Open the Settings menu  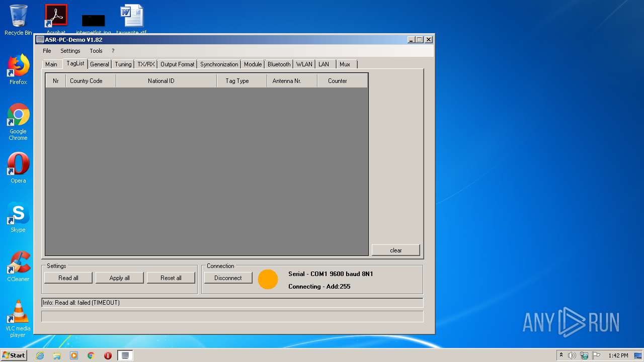tap(70, 51)
